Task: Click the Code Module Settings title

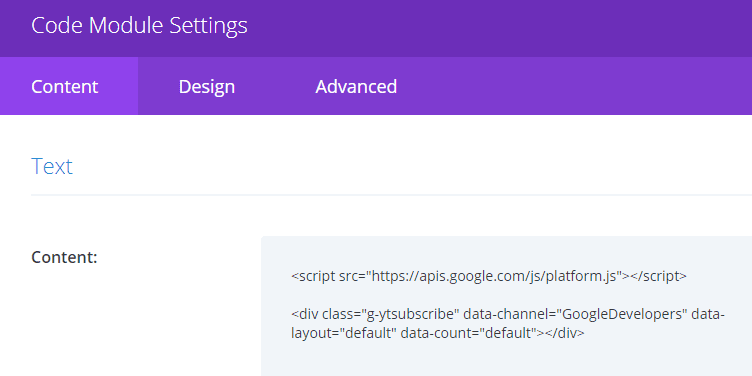Action: (x=139, y=25)
